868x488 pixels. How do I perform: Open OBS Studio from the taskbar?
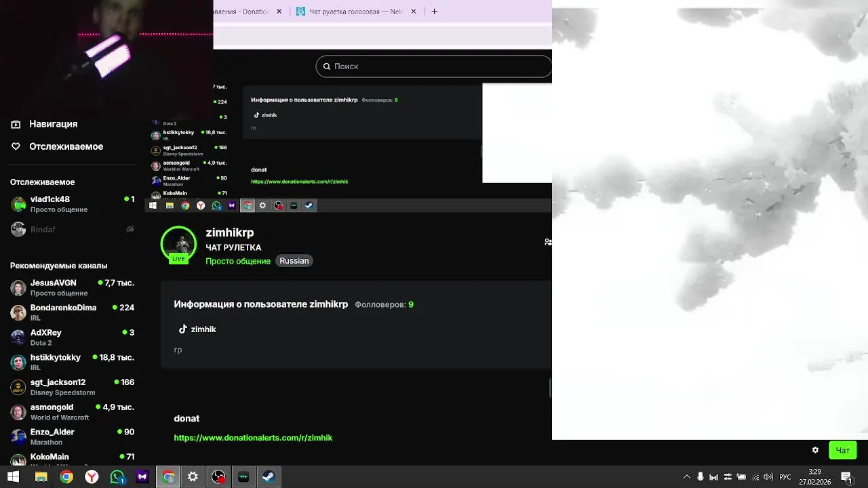tap(218, 477)
